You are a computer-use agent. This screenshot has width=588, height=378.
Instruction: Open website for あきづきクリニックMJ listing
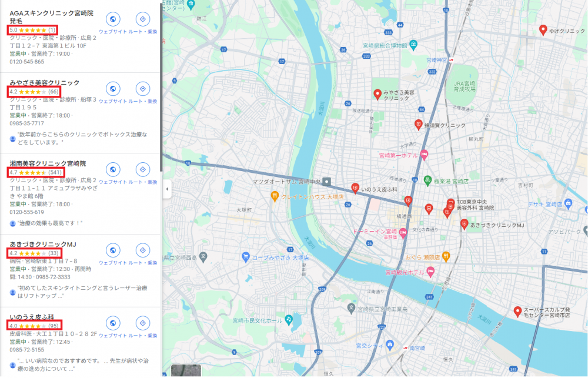click(113, 250)
